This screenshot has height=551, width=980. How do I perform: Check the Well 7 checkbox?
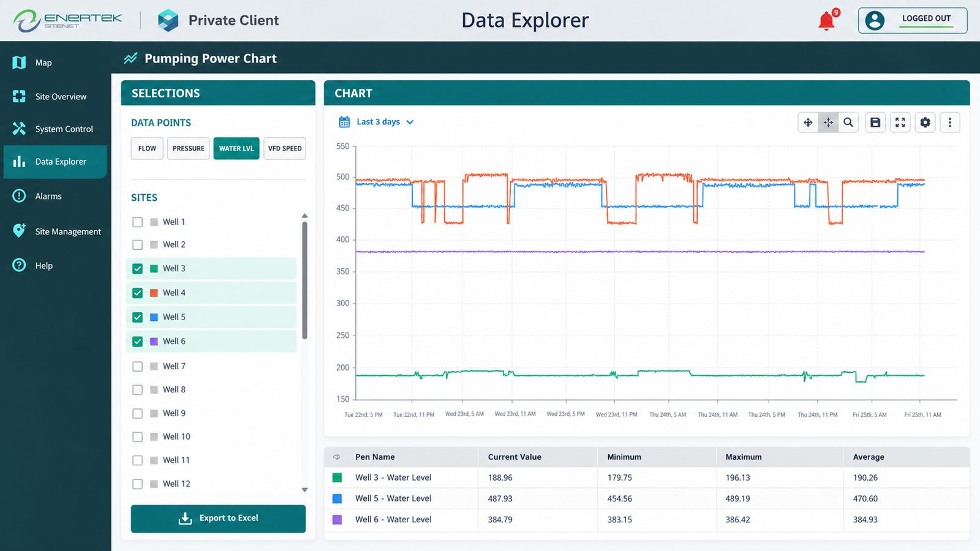[137, 367]
